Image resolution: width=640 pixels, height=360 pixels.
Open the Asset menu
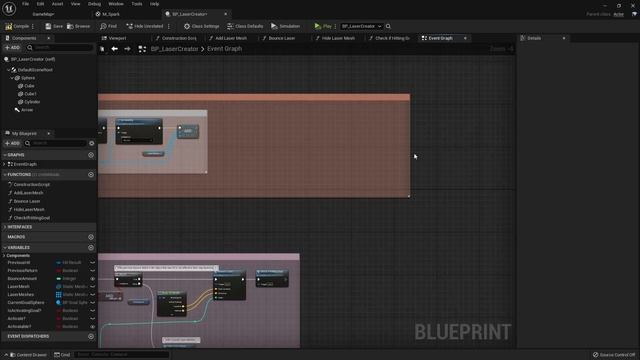[57, 4]
